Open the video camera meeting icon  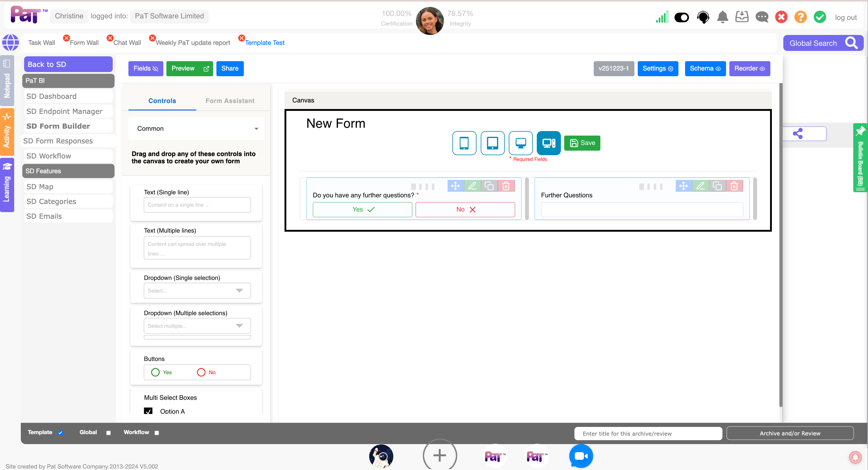580,456
